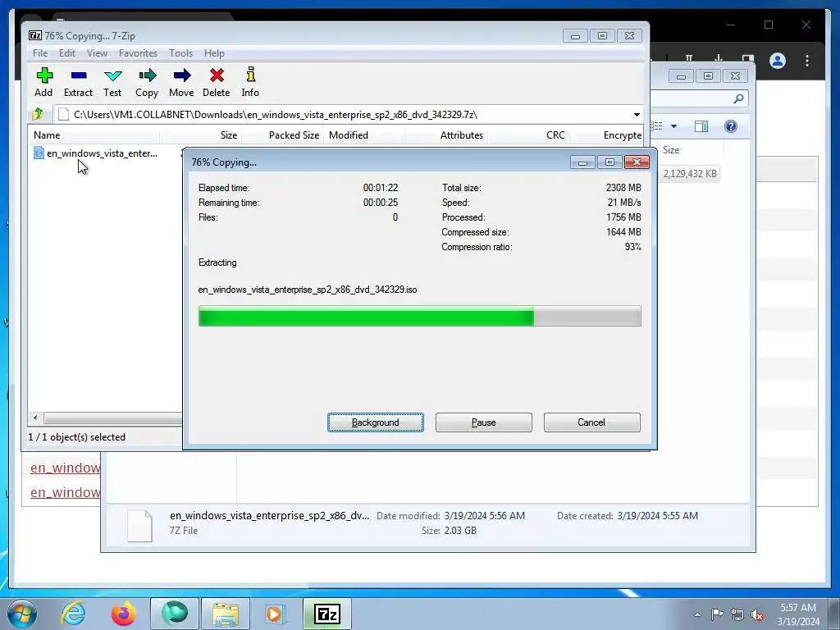Click the network tray icon
This screenshot has width=840, height=630.
tap(737, 614)
